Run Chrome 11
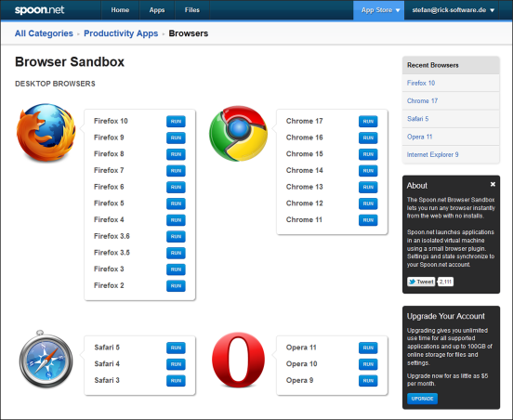The height and width of the screenshot is (420, 513). 368,220
